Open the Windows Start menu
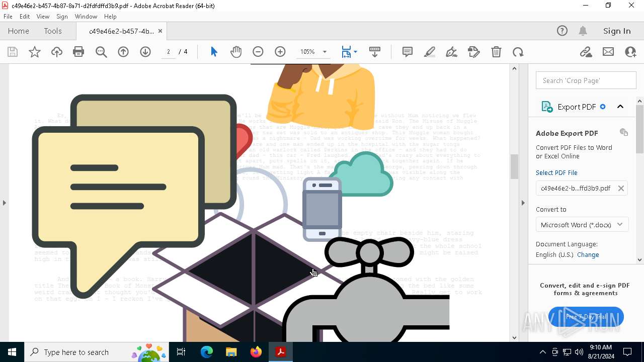Image resolution: width=644 pixels, height=362 pixels. point(12,352)
